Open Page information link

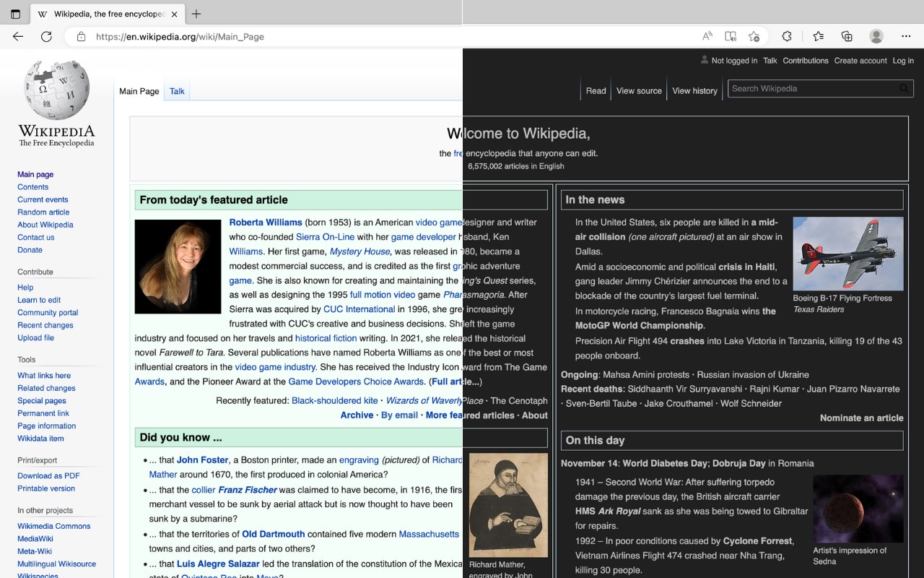(47, 426)
